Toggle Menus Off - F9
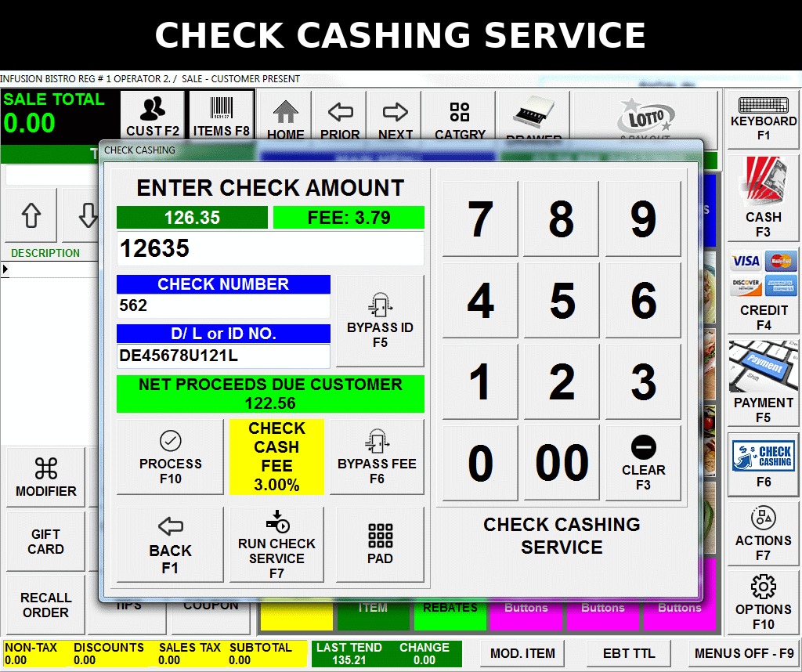 (x=743, y=653)
